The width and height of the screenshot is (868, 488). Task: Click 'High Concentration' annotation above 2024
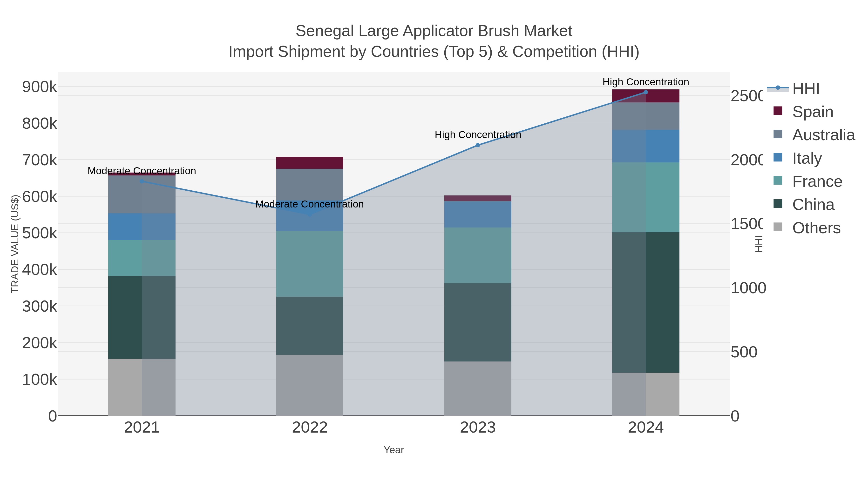click(646, 82)
